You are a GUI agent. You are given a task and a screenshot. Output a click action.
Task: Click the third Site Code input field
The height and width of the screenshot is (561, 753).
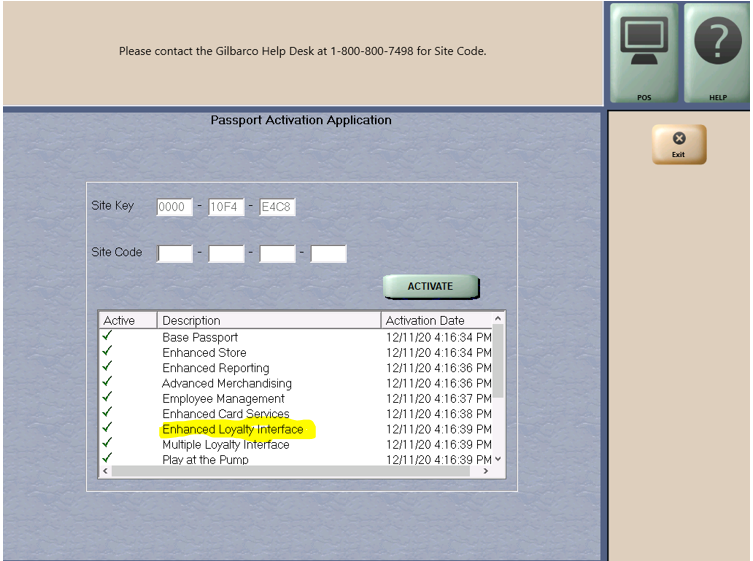click(x=277, y=253)
